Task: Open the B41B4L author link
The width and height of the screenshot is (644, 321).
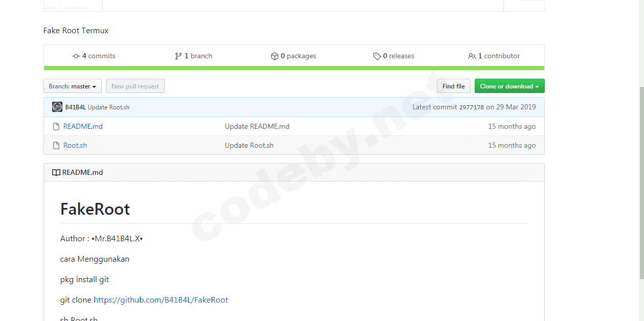Action: (x=76, y=107)
